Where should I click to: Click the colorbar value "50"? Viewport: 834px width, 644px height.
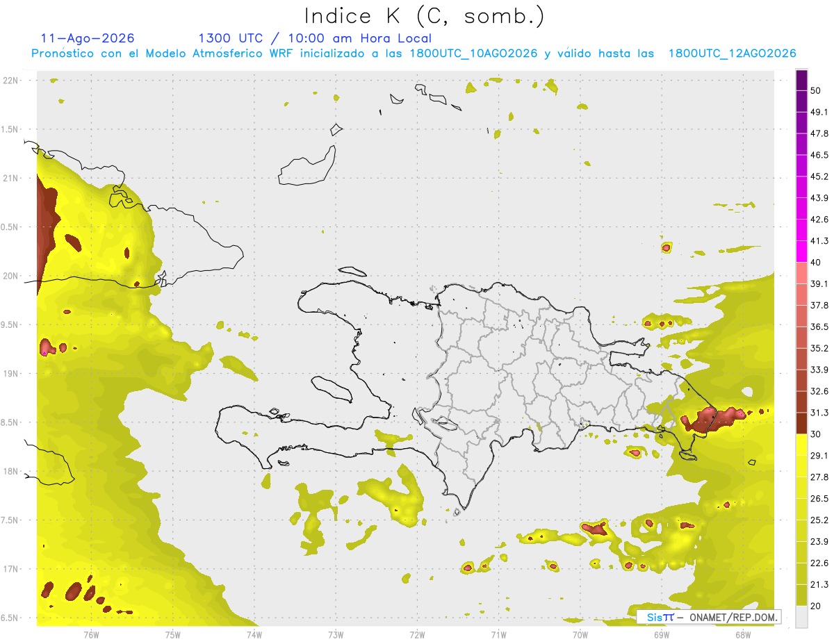(817, 90)
